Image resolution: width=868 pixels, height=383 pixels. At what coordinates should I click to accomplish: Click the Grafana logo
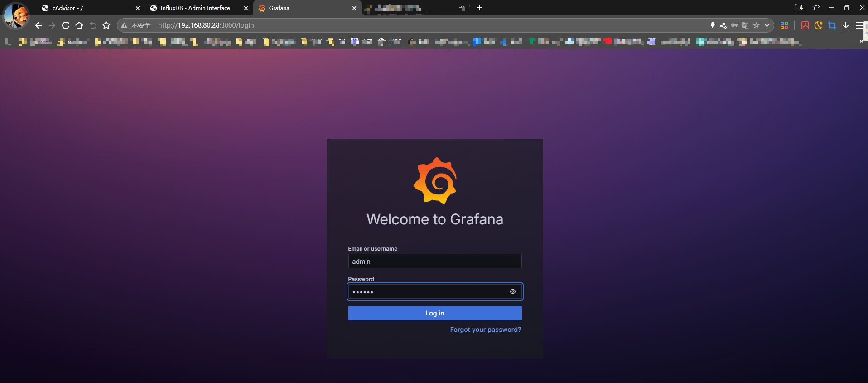435,180
